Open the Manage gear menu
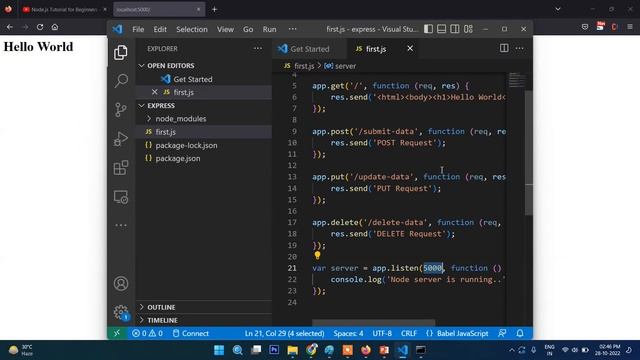The image size is (640, 360). coord(121,312)
